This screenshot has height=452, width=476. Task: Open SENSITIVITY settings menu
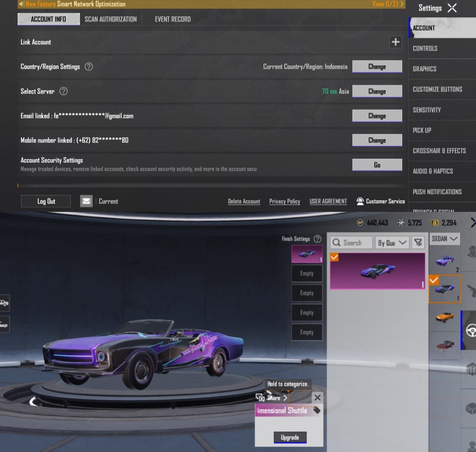tap(442, 110)
